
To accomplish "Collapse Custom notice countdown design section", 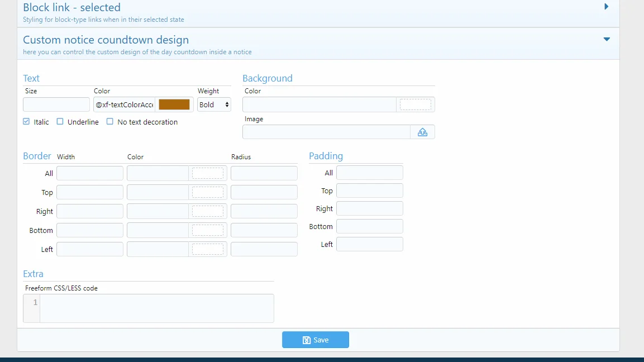I will tap(607, 40).
